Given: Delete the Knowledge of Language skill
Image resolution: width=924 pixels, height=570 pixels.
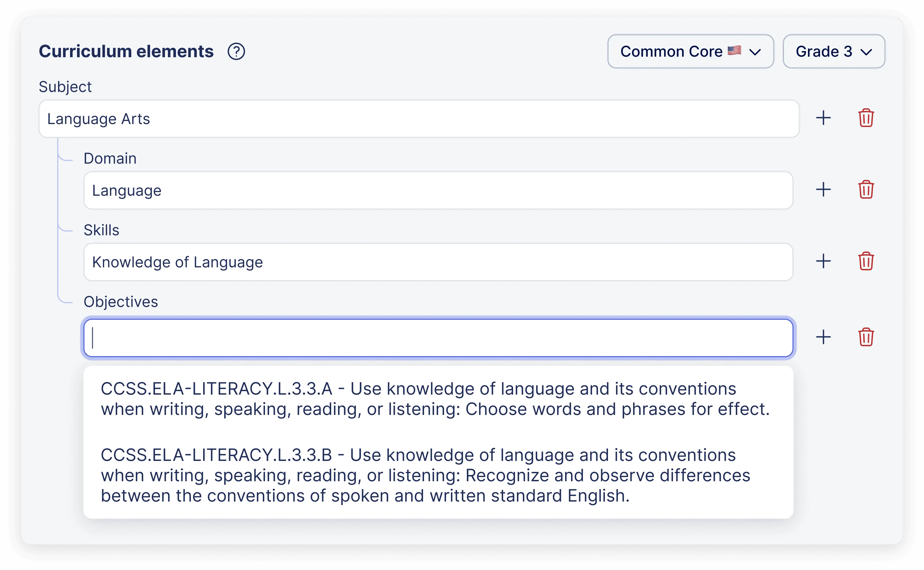Looking at the screenshot, I should click(866, 261).
